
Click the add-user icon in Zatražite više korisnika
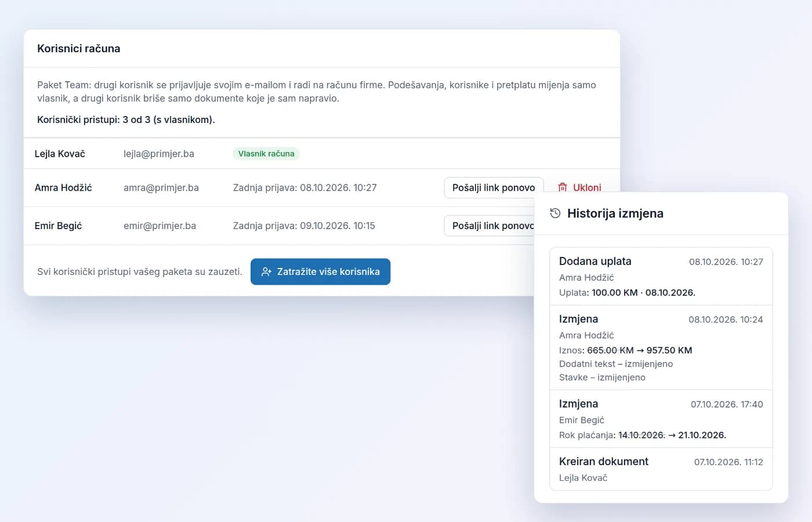click(266, 271)
